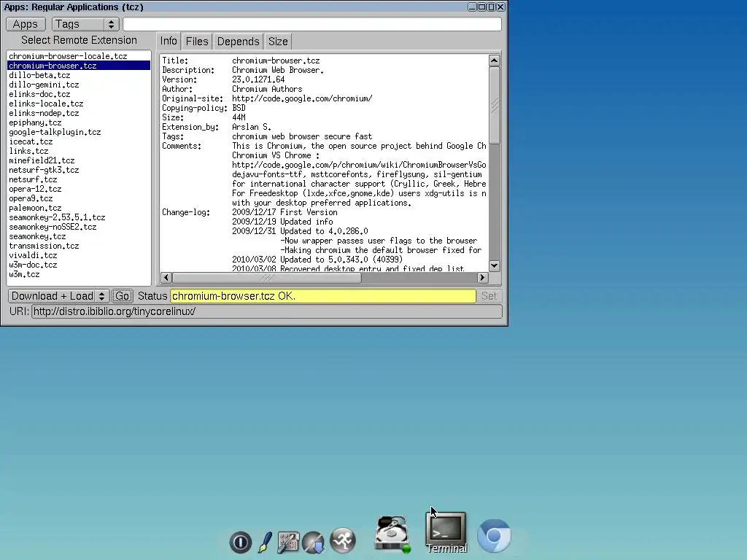Screen dimensions: 747x560
Task: Click the horizontal scrollbar thumb in info pane
Action: coord(267,278)
